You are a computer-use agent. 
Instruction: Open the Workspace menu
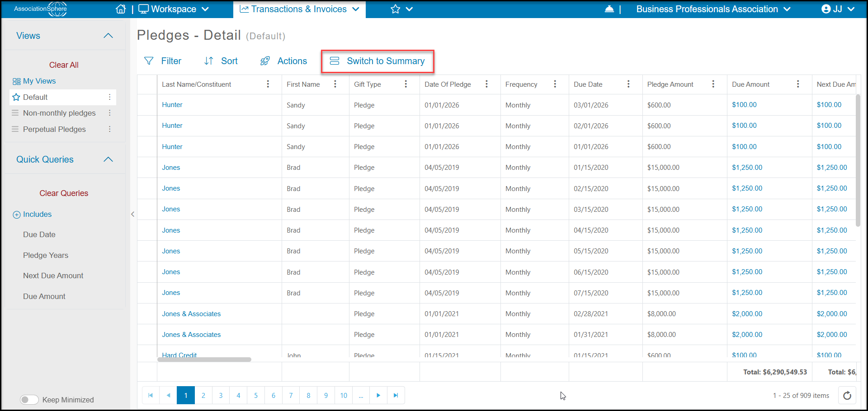click(174, 9)
